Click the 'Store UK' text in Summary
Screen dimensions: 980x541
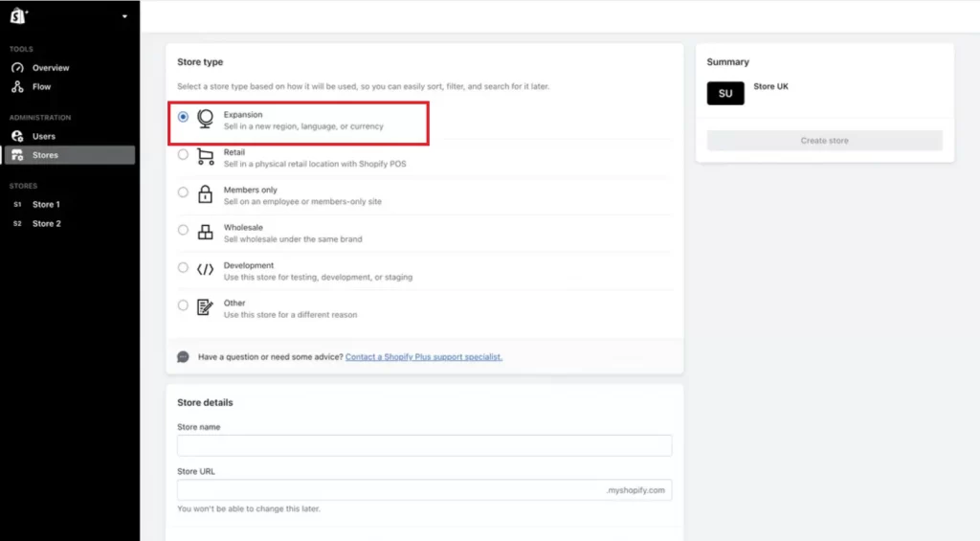click(x=770, y=86)
